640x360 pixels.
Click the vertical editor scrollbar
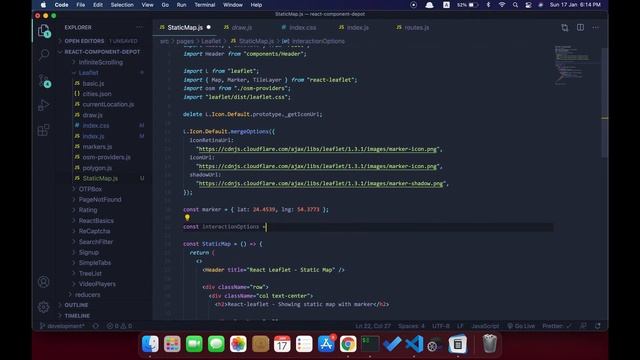coord(604,102)
